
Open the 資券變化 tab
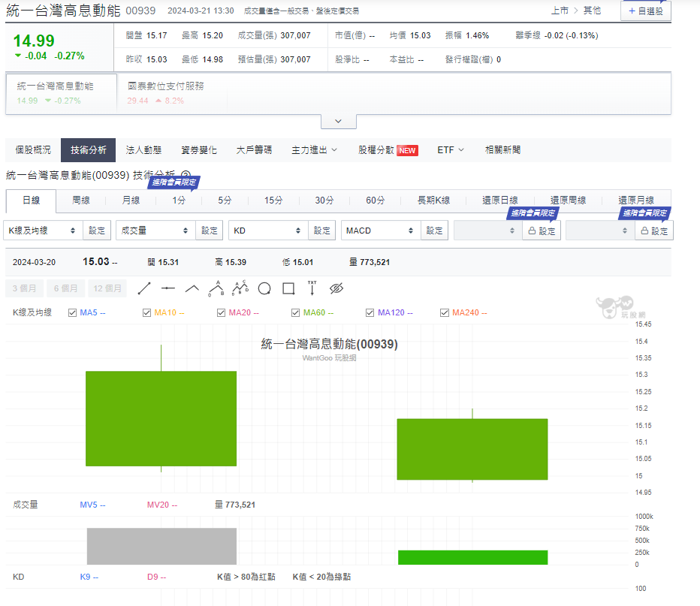199,150
